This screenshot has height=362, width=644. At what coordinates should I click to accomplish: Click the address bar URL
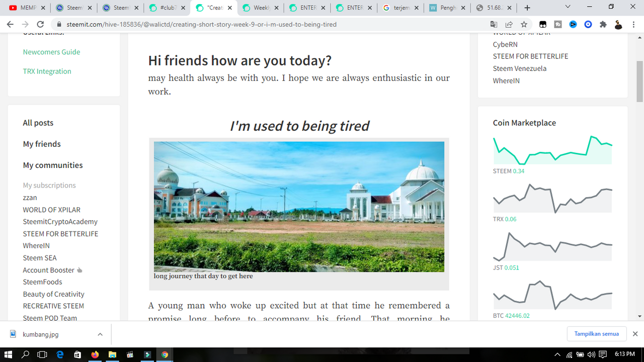(x=201, y=24)
